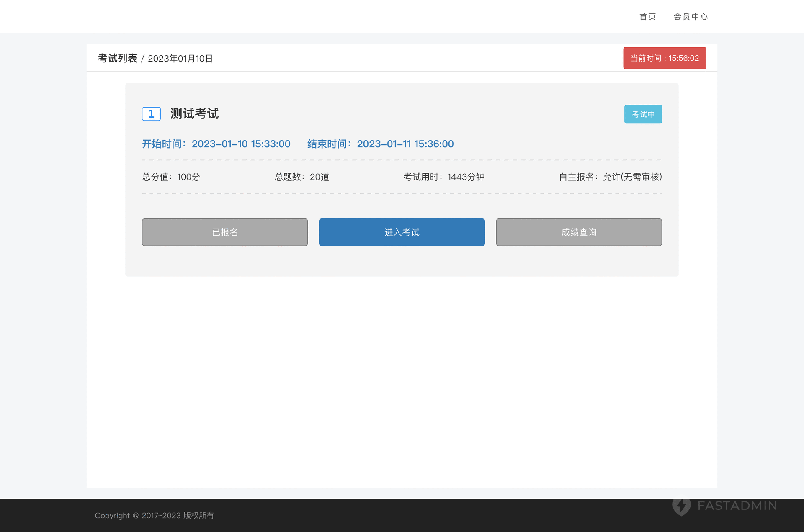Click the 已报名 registered button
This screenshot has height=532, width=804.
coord(224,232)
